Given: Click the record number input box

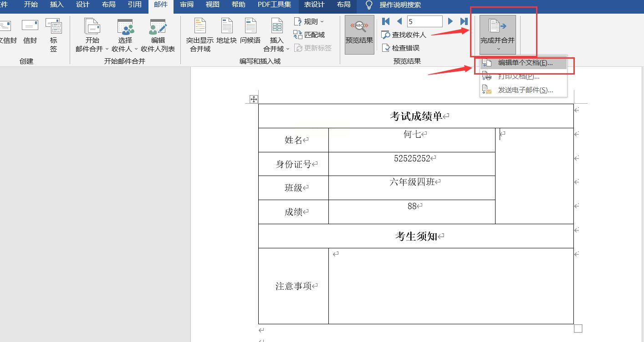Looking at the screenshot, I should (424, 21).
